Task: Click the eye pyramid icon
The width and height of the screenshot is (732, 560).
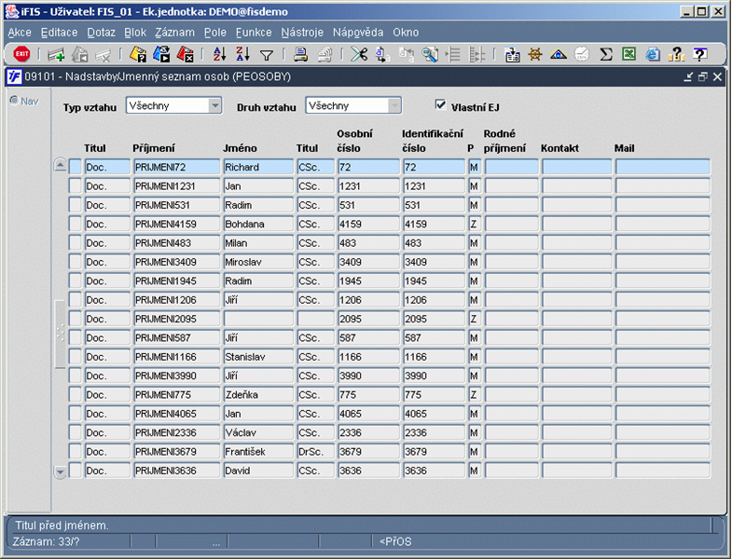Action: (x=559, y=55)
